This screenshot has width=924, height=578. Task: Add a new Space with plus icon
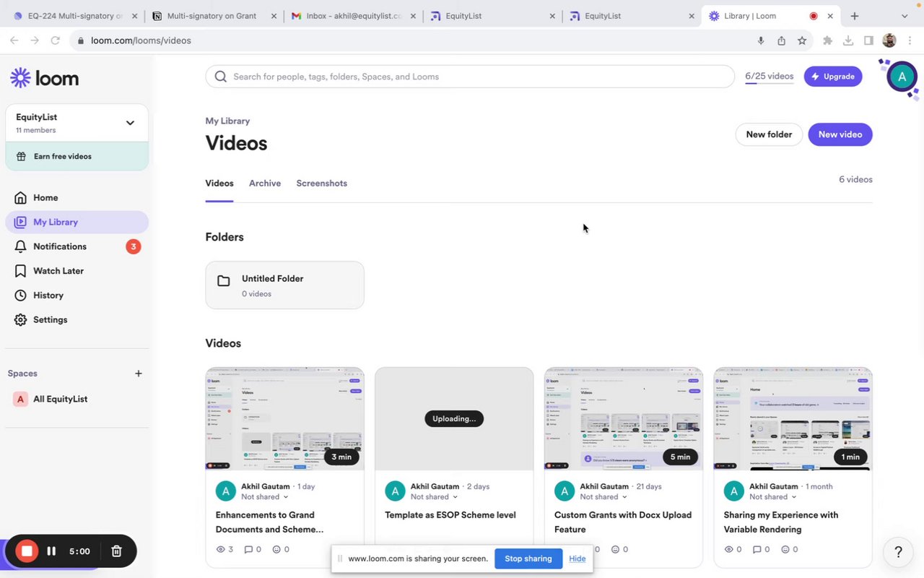(x=139, y=374)
